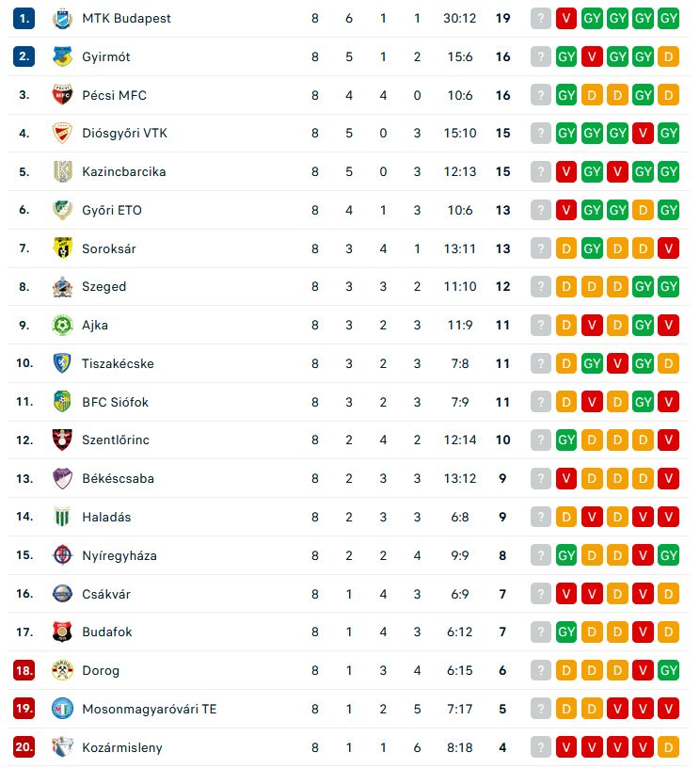This screenshot has height=768, width=700.
Task: Open the Dorog miners' emblem icon
Action: (x=62, y=670)
